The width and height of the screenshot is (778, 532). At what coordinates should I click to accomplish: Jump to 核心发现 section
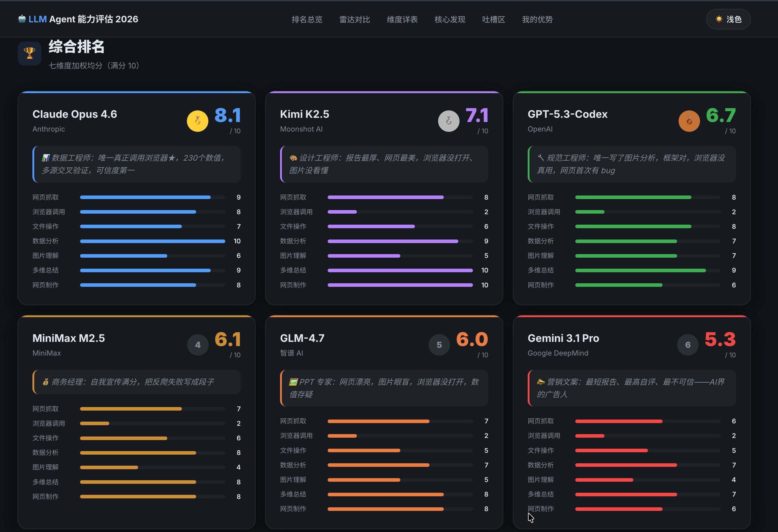coord(450,19)
